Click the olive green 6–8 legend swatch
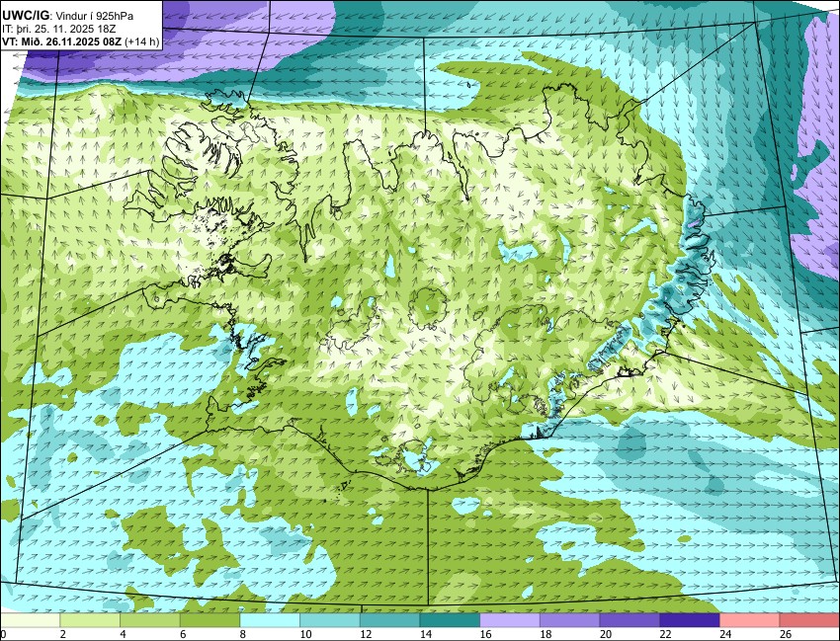The image size is (840, 641). pyautogui.click(x=210, y=620)
